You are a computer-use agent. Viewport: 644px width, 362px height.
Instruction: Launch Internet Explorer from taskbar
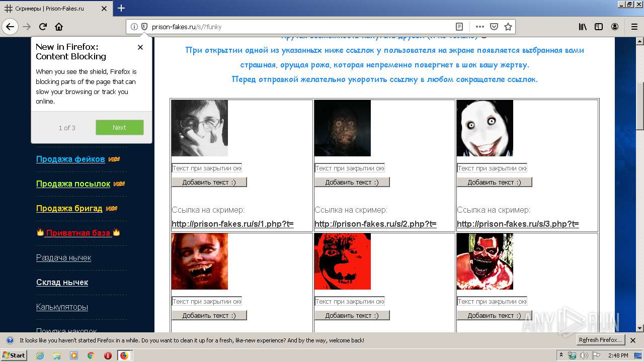point(40,355)
